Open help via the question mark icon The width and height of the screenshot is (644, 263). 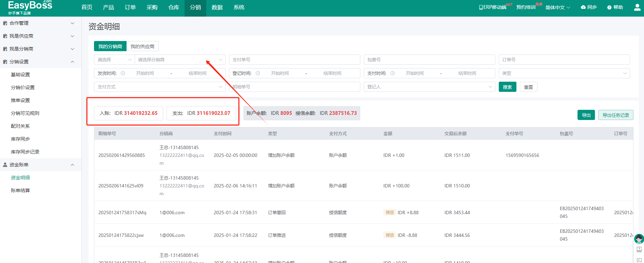pos(609,7)
